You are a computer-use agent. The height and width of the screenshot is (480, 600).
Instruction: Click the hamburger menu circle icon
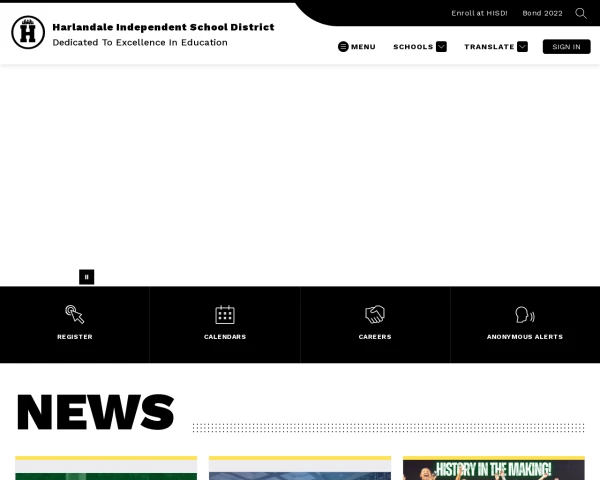pos(343,47)
